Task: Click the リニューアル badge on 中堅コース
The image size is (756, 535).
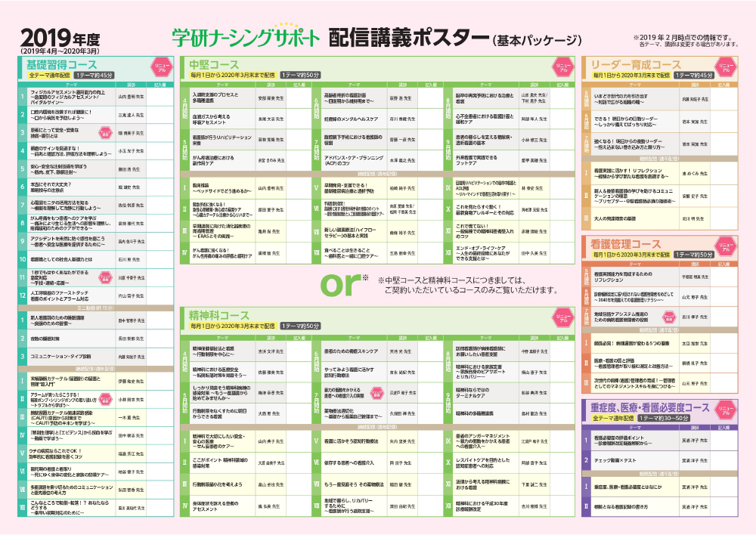Action: (562, 68)
